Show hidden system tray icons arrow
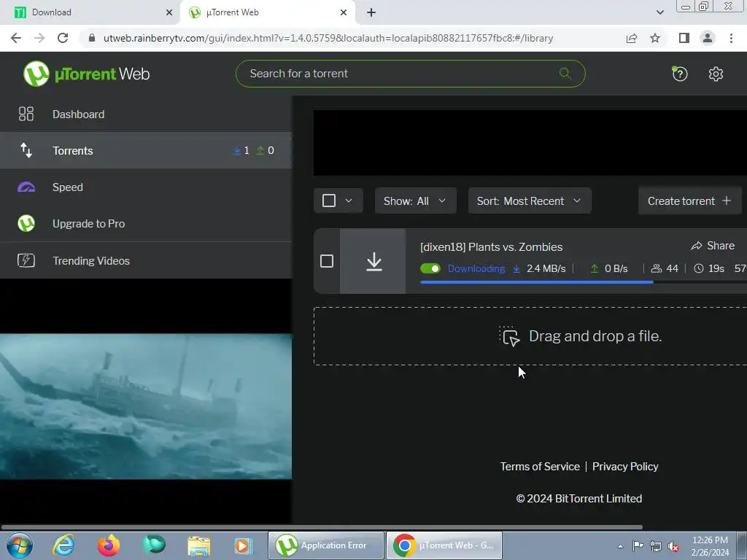This screenshot has width=747, height=560. point(620,546)
